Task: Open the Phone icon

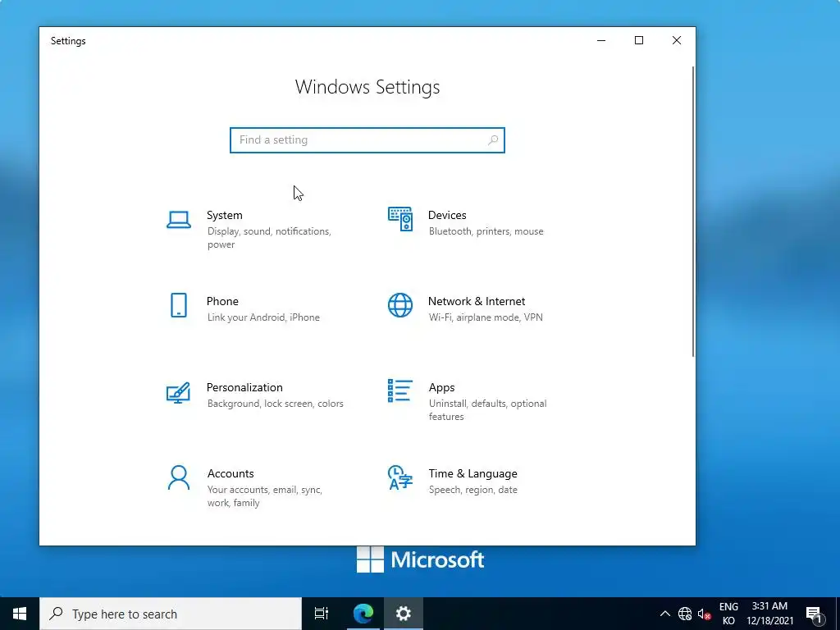Action: tap(178, 305)
